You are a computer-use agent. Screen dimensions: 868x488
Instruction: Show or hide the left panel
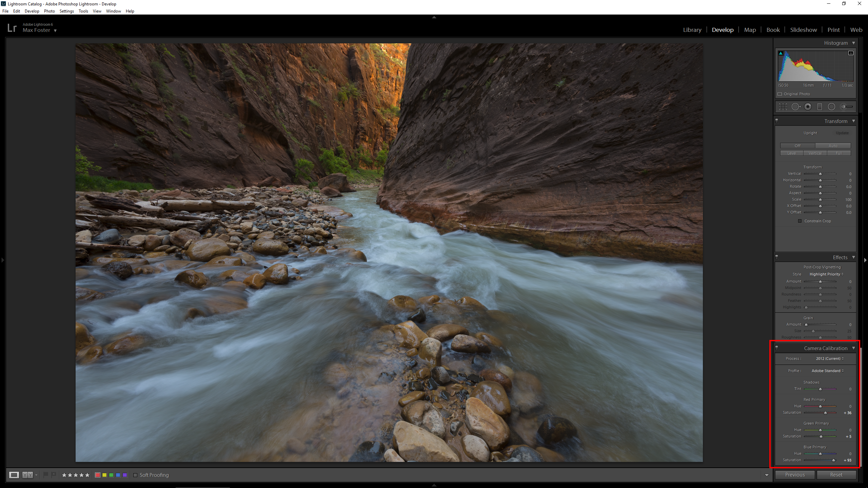pyautogui.click(x=2, y=260)
